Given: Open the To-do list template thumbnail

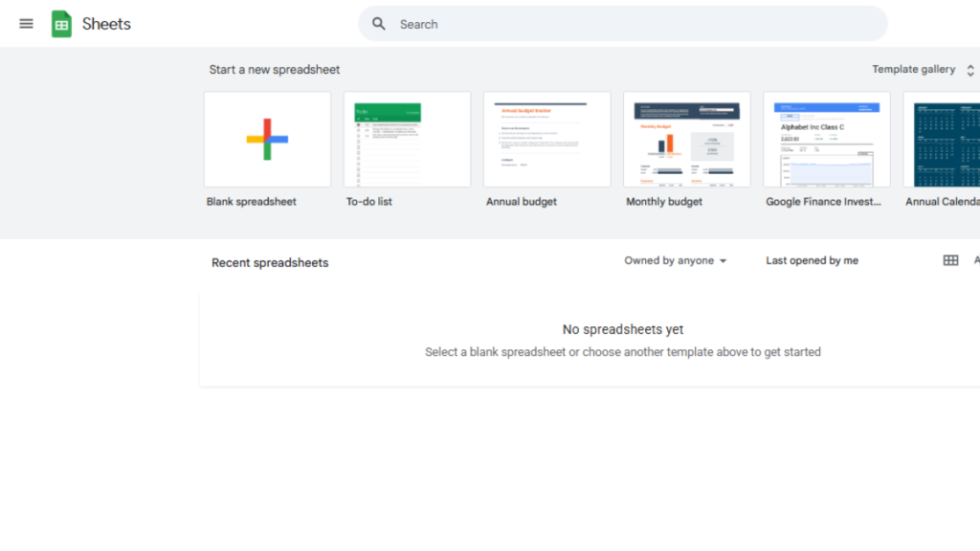Looking at the screenshot, I should [407, 139].
